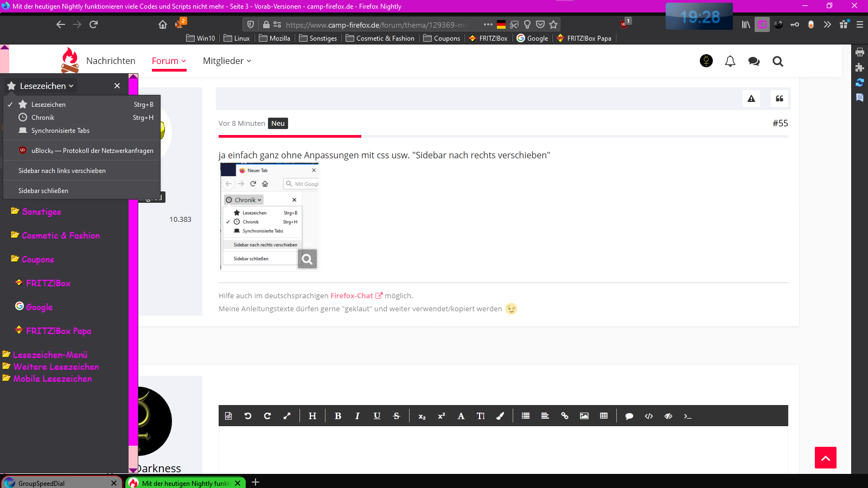This screenshot has height=488, width=868.
Task: Open text alignment options in editor
Action: 545,416
